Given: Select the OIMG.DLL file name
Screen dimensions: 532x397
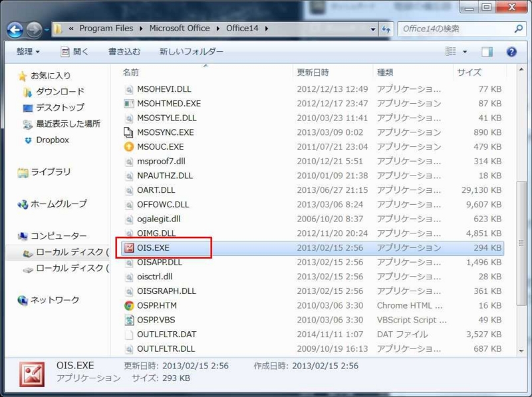Looking at the screenshot, I should click(156, 233).
